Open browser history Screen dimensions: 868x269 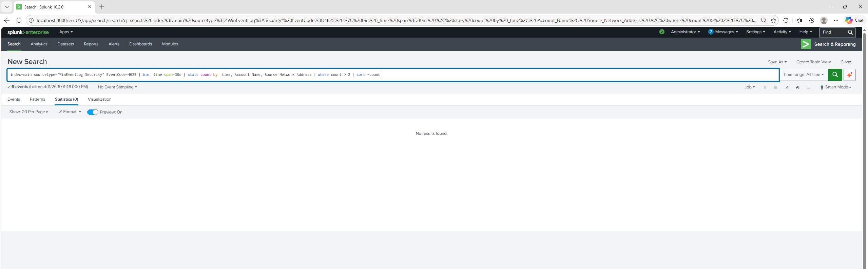click(x=812, y=20)
